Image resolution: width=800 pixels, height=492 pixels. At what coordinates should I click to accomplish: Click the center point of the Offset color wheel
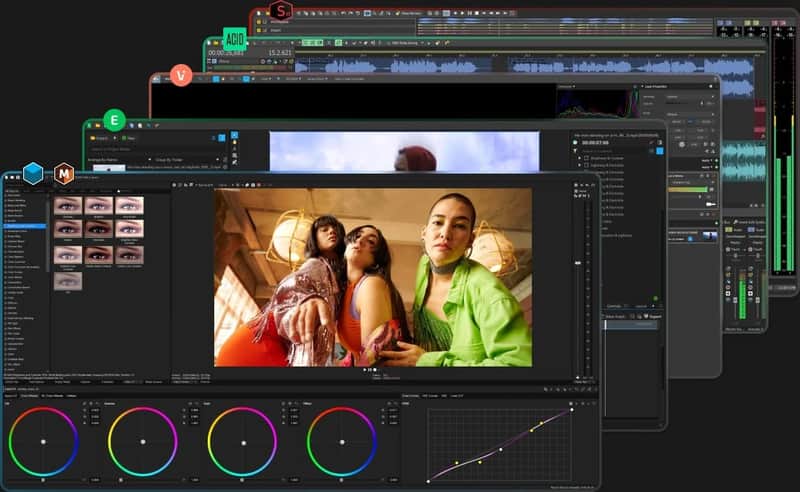pyautogui.click(x=342, y=442)
